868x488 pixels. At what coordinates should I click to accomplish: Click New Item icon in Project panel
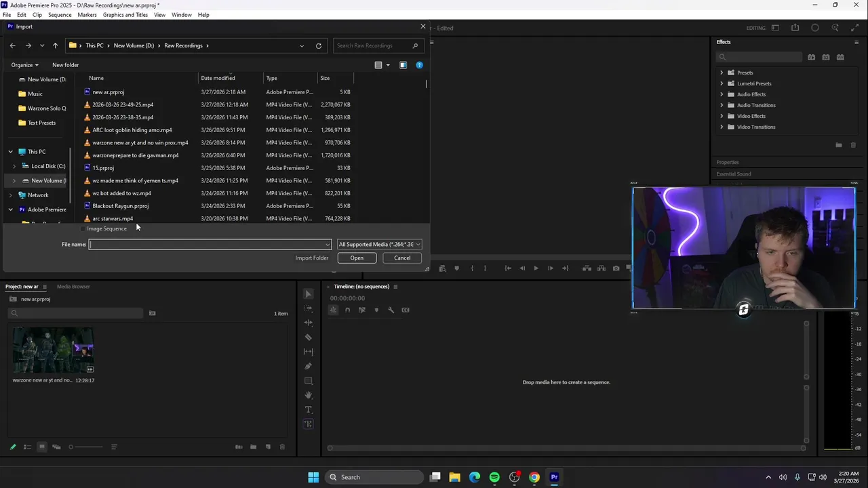[x=268, y=447]
